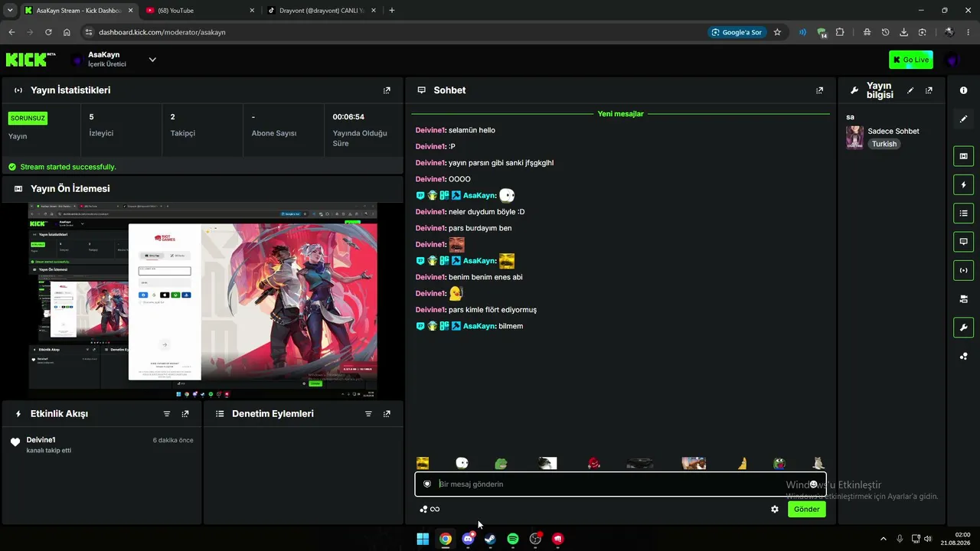Toggle the stream preview widget in sidebar

963,156
